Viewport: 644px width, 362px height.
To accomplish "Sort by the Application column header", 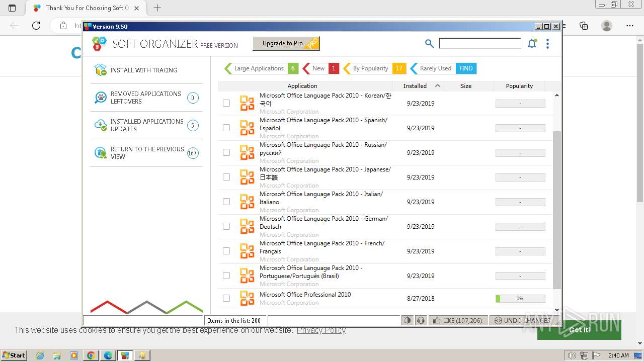I will point(302,86).
